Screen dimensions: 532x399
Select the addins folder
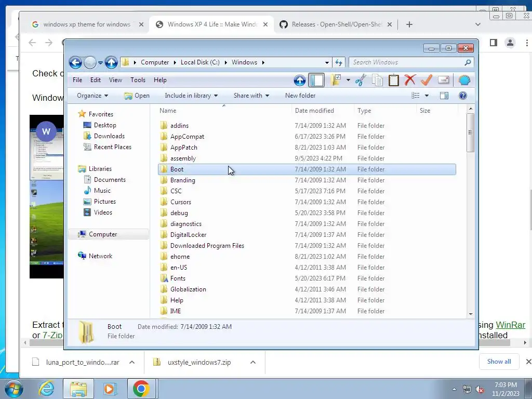coord(307,126)
